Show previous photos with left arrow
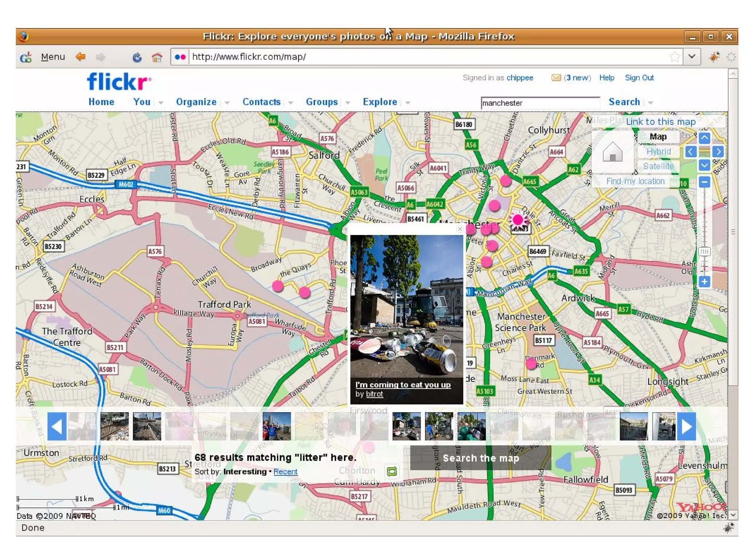Viewport: 747px width, 560px height. coord(57,426)
